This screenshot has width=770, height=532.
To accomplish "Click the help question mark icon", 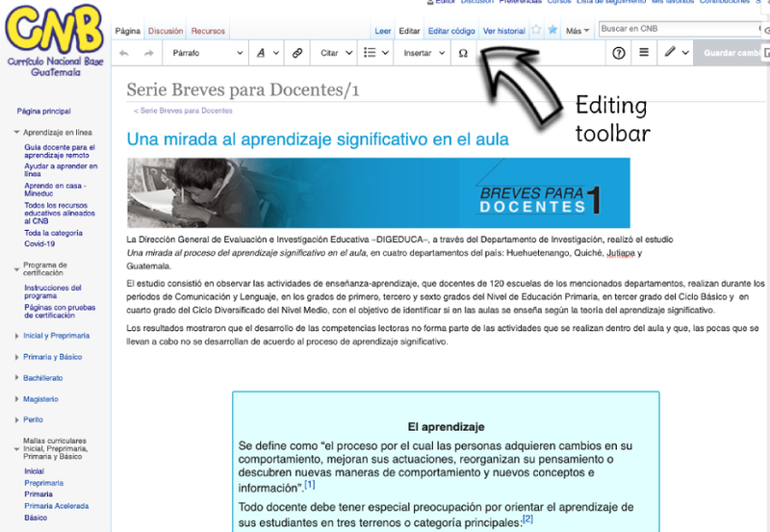I will tap(618, 53).
